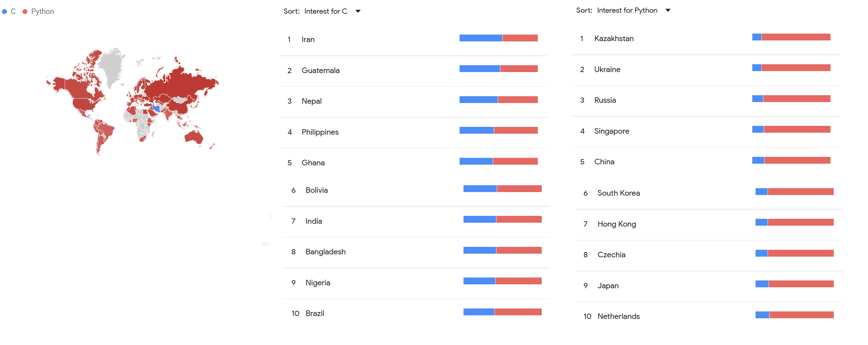This screenshot has width=868, height=345.
Task: Open the Interest for Python sort arrow
Action: point(668,10)
